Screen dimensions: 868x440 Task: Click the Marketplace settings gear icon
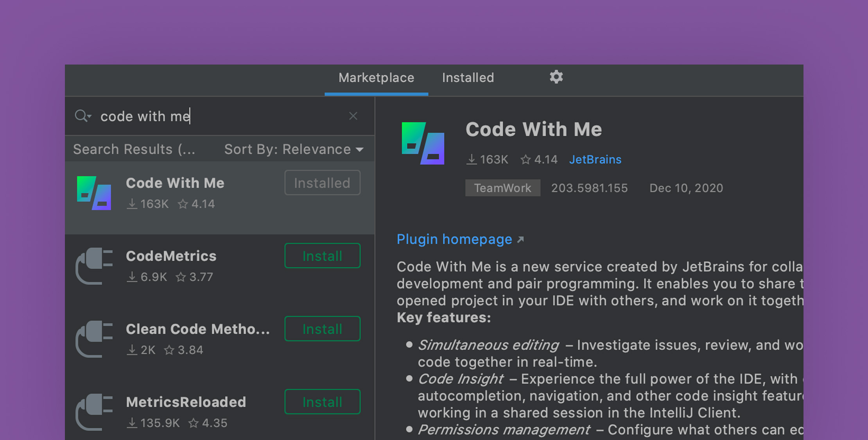tap(556, 77)
